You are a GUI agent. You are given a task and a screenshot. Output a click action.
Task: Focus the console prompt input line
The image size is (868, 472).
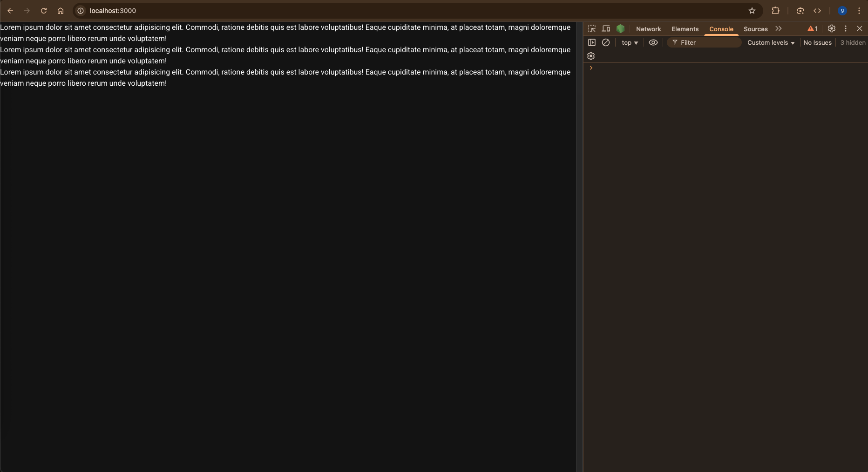[x=729, y=68]
